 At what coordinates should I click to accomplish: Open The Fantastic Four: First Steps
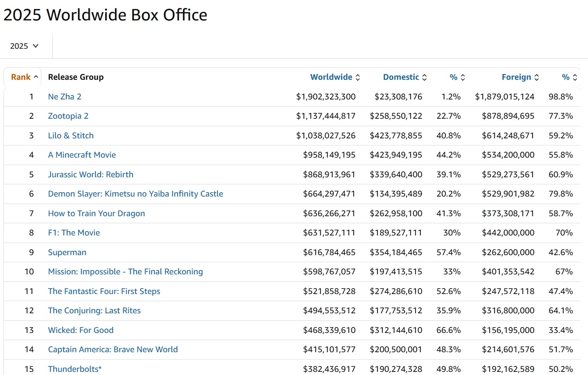pos(104,291)
